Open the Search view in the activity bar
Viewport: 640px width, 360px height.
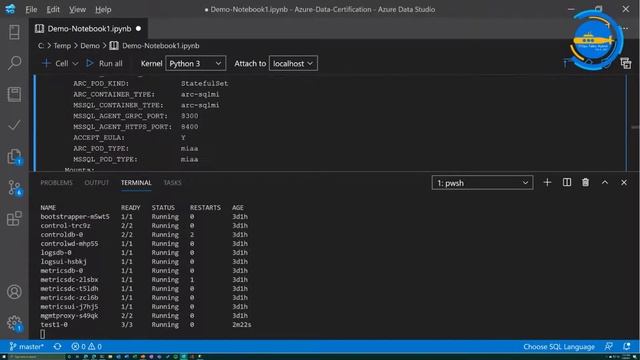click(14, 63)
